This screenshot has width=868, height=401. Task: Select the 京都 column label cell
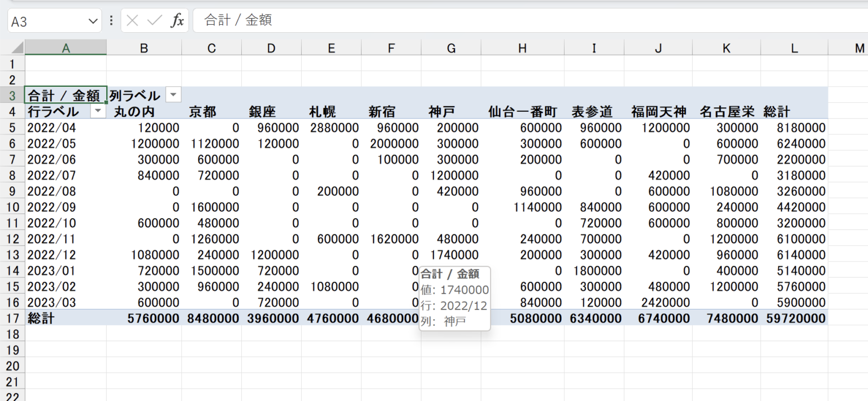(x=211, y=112)
